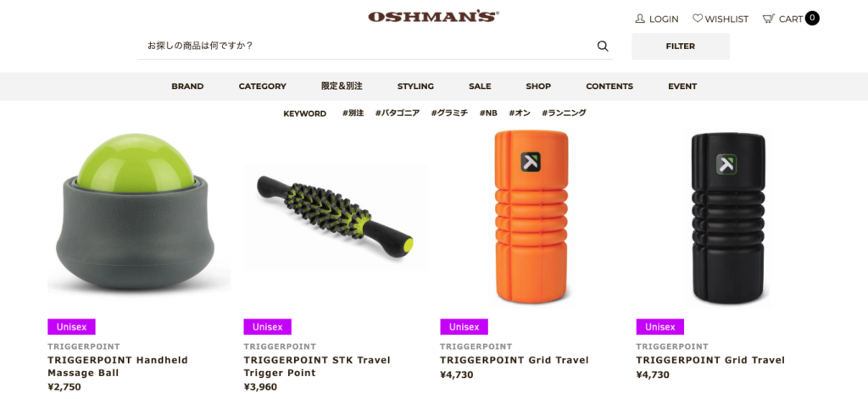868x399 pixels.
Task: Click the magnifying glass search icon
Action: click(603, 46)
